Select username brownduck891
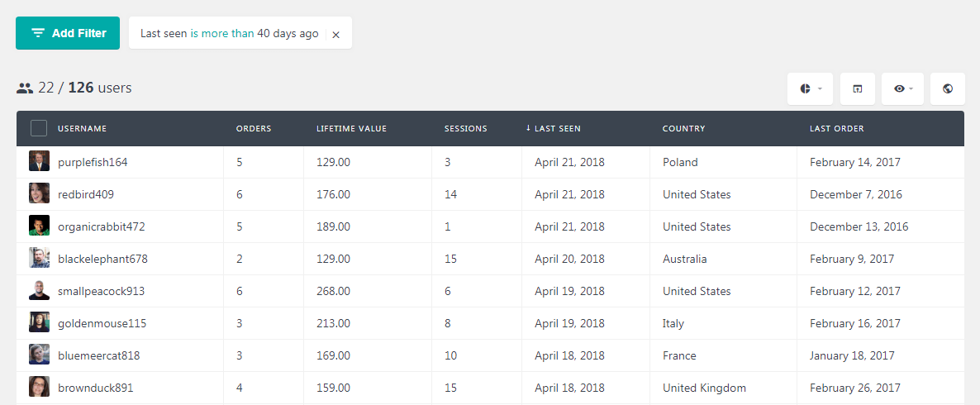This screenshot has height=405, width=980. point(96,388)
